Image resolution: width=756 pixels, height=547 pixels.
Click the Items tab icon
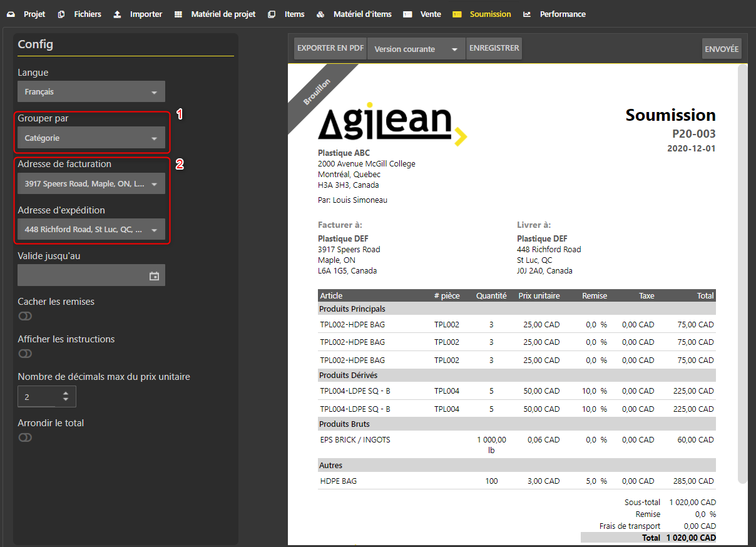coord(272,14)
